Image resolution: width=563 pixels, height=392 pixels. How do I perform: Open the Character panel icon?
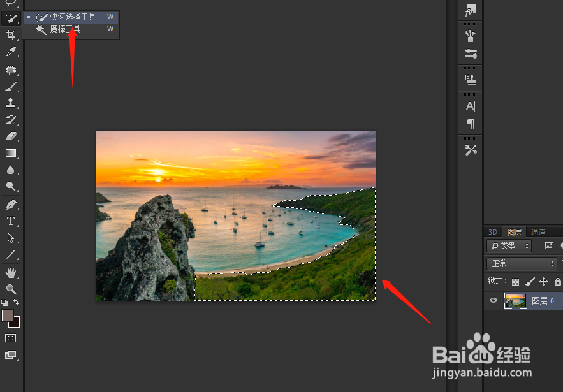pos(470,106)
